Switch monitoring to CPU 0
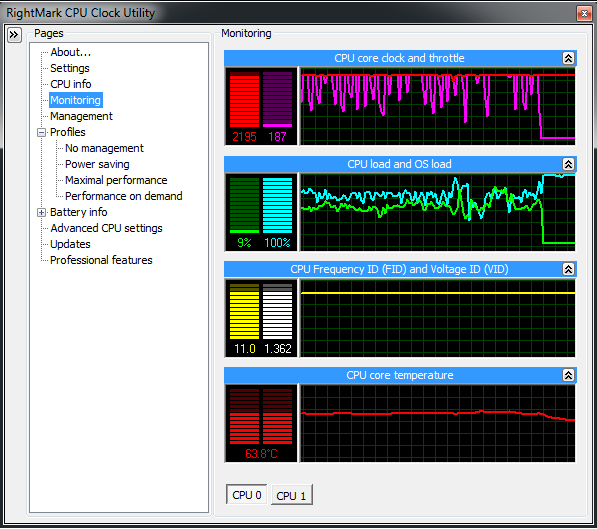The height and width of the screenshot is (529, 597). click(x=247, y=495)
